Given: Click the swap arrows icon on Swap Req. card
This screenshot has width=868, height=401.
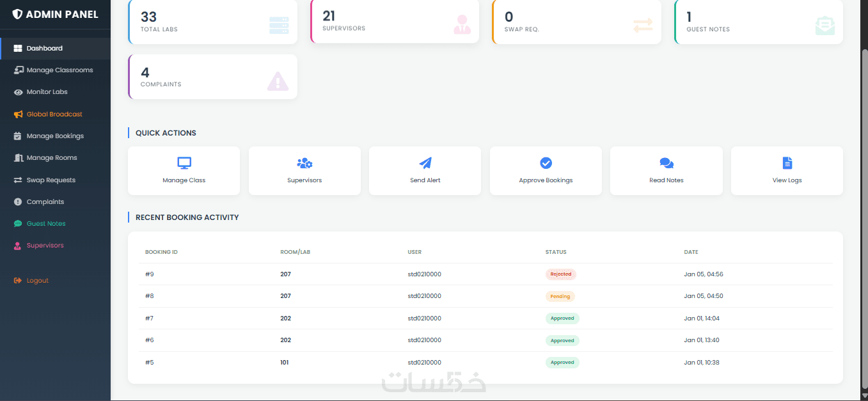Looking at the screenshot, I should [x=643, y=26].
